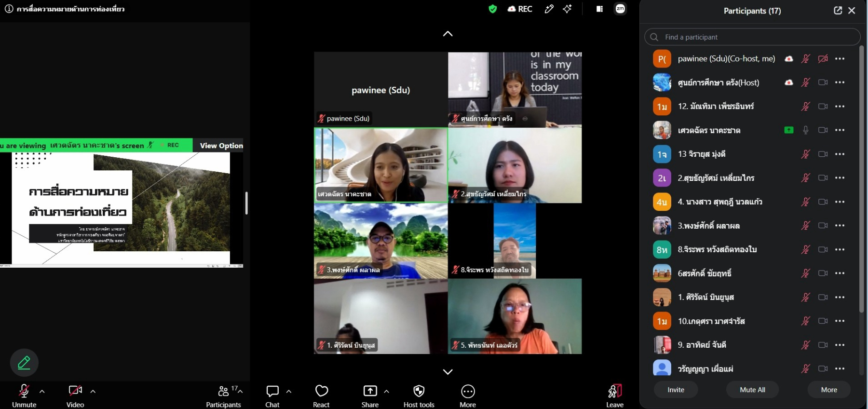
Task: Open the green encryption shield icon
Action: (492, 9)
